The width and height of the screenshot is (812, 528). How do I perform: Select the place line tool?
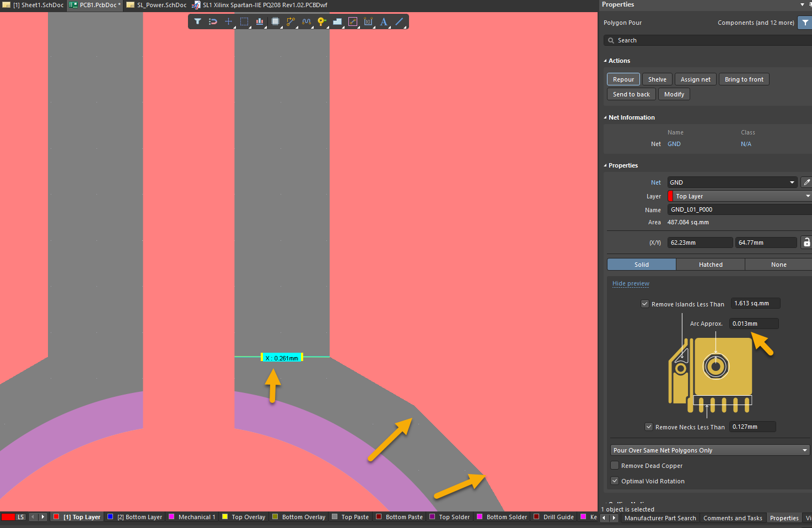[400, 21]
